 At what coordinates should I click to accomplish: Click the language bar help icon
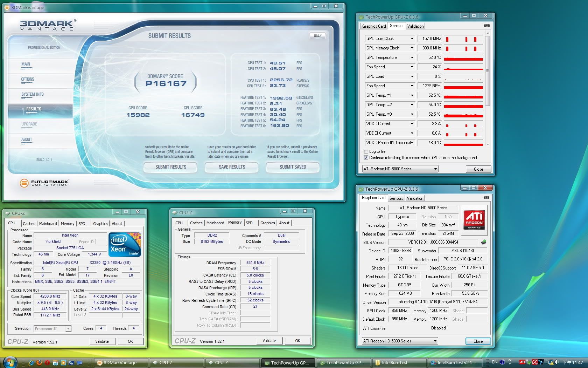(x=502, y=362)
